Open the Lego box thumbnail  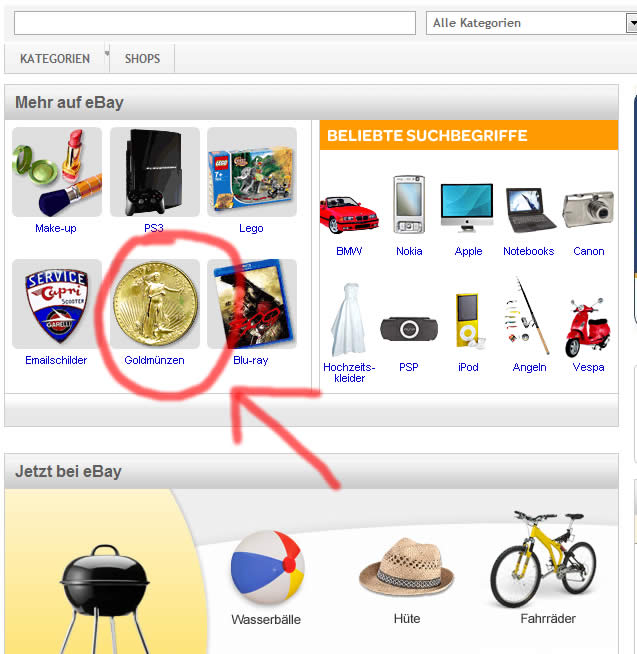[252, 172]
